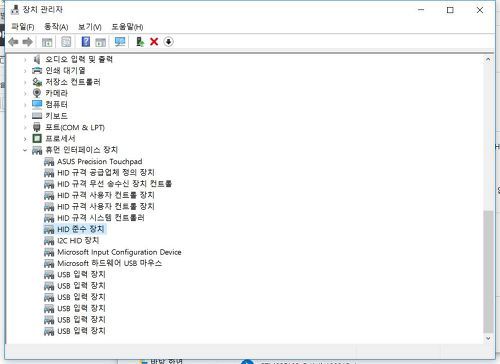Open the 파일(F) menu
The image size is (500, 364).
click(23, 27)
